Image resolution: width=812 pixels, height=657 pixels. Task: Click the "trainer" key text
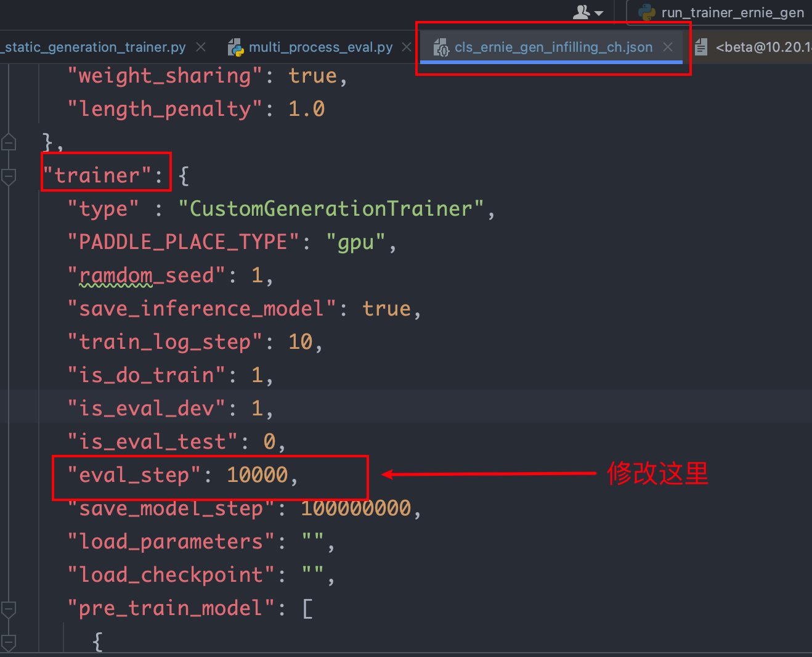(97, 176)
